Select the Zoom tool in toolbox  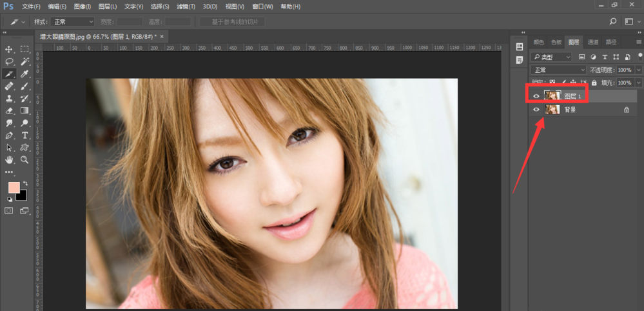(x=25, y=159)
